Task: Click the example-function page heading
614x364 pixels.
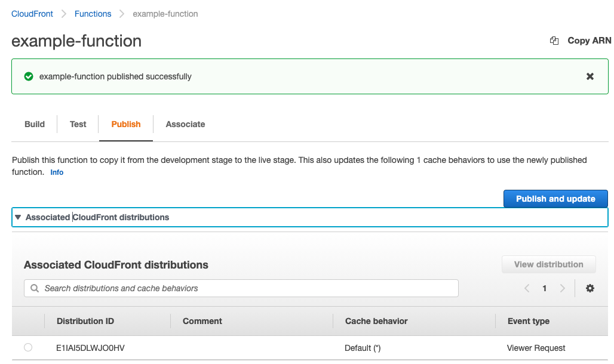Action: click(x=76, y=41)
